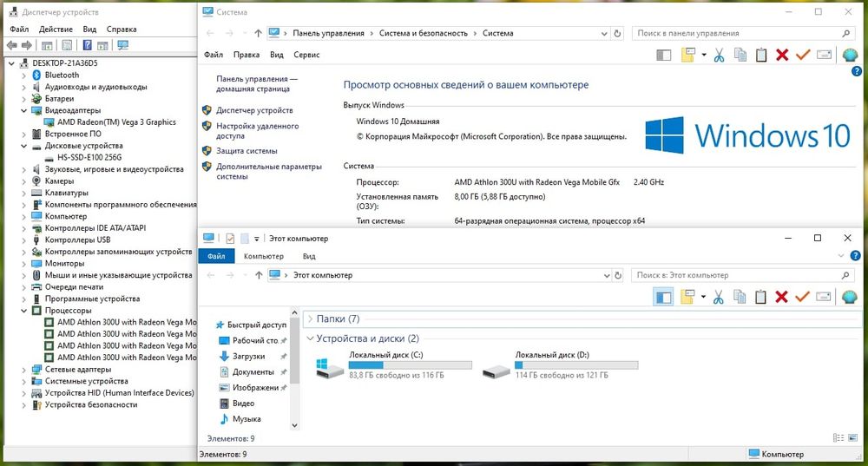The height and width of the screenshot is (466, 868).
Task: Go to Панель управления домашняя страница
Action: [257, 83]
